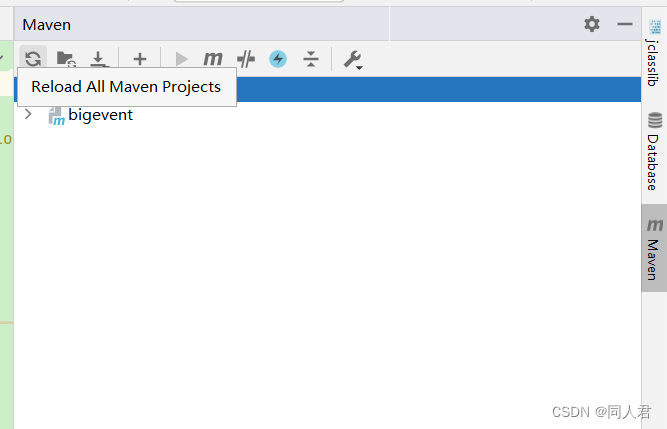Open Database side tab
The width and height of the screenshot is (667, 429).
tap(654, 151)
